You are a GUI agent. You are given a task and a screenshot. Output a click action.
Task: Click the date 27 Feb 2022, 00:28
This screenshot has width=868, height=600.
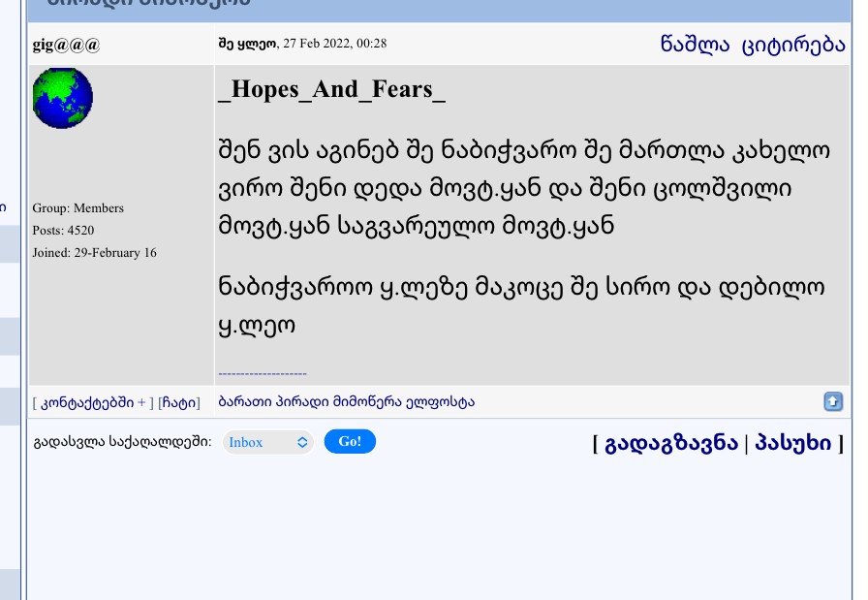[335, 44]
